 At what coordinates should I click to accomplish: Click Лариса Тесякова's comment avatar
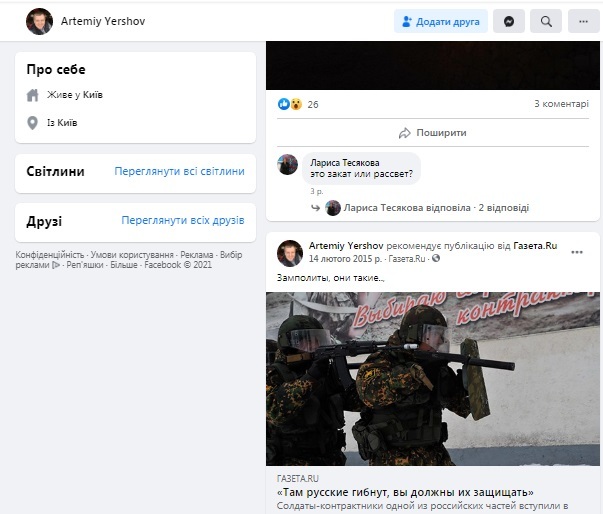coord(288,164)
